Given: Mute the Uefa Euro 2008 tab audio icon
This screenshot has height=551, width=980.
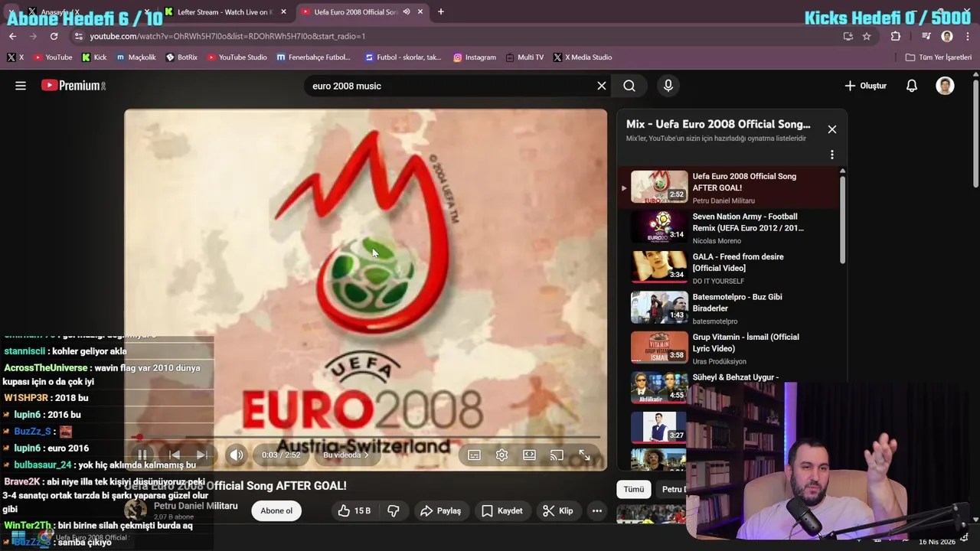Looking at the screenshot, I should [407, 12].
